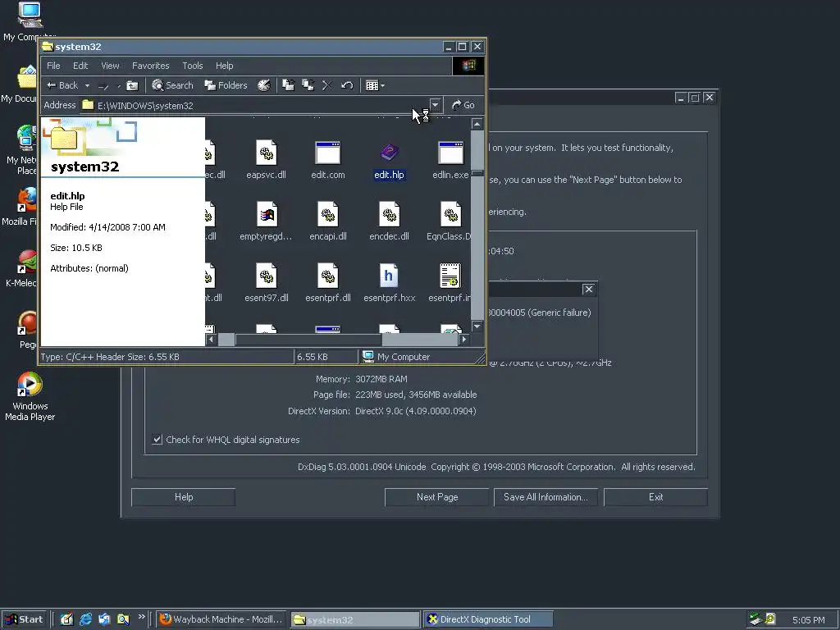Select the esentprf.dll file icon

point(328,276)
